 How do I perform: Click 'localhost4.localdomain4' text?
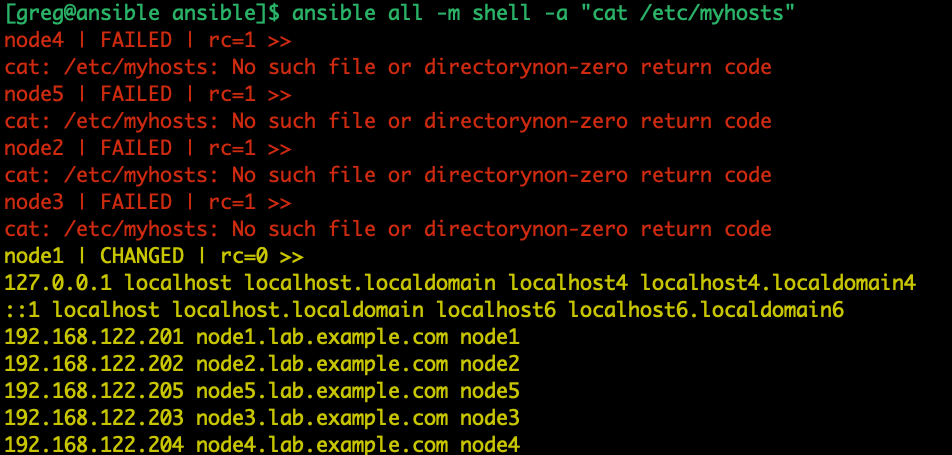(x=778, y=283)
